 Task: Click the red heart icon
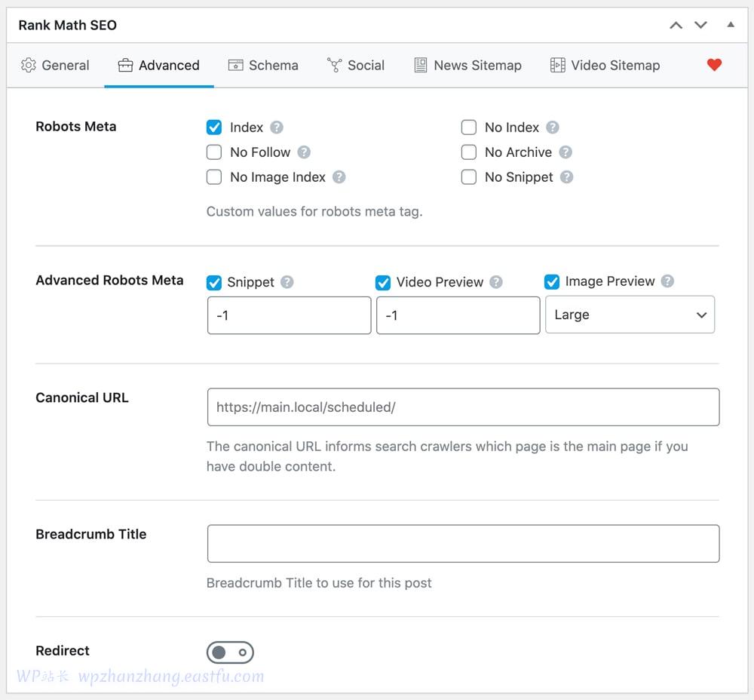(x=714, y=64)
